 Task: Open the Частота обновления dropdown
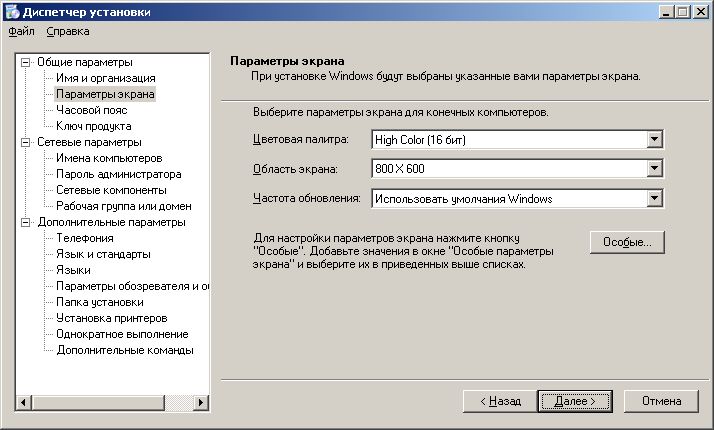656,199
